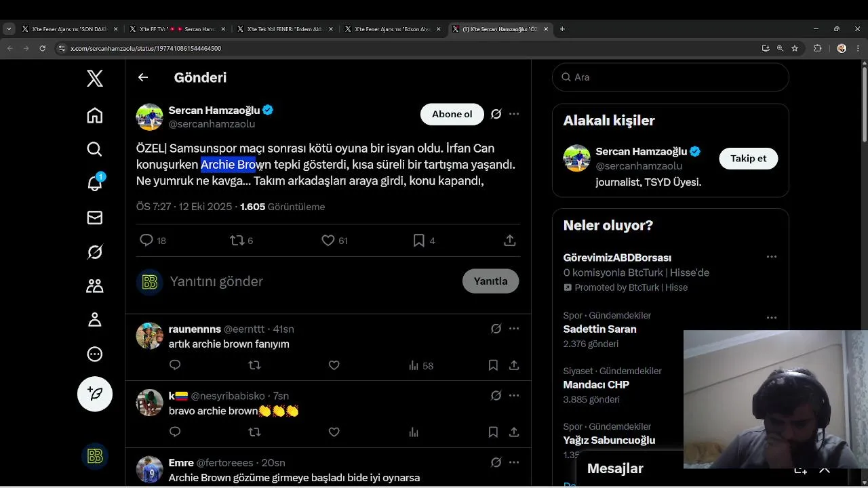This screenshot has height=488, width=868.
Task: Bookmark raunennns' reply
Action: coord(493,365)
